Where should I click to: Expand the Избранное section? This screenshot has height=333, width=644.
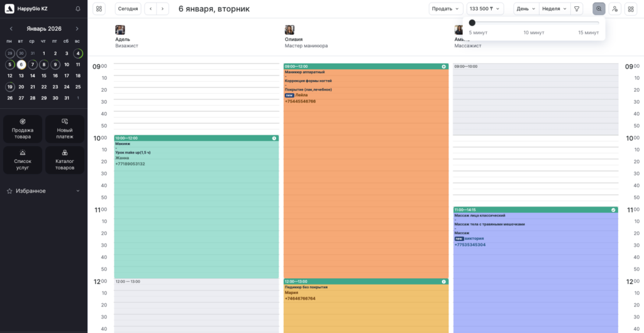point(77,191)
